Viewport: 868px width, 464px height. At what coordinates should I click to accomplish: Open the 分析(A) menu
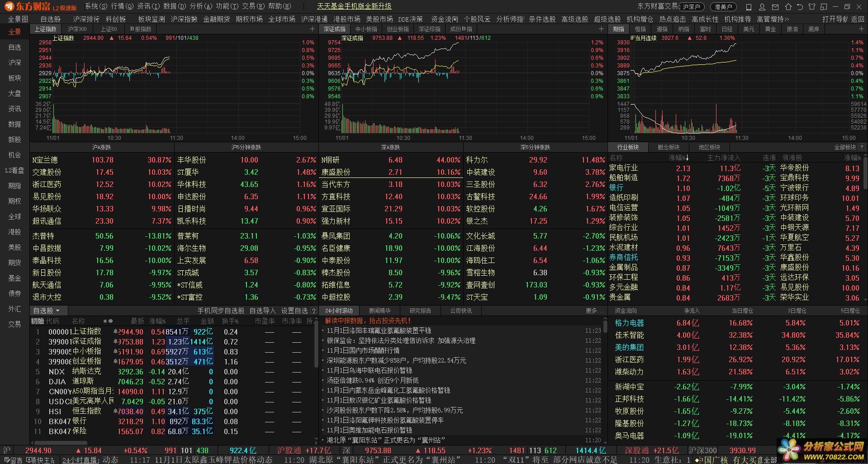[x=201, y=6]
